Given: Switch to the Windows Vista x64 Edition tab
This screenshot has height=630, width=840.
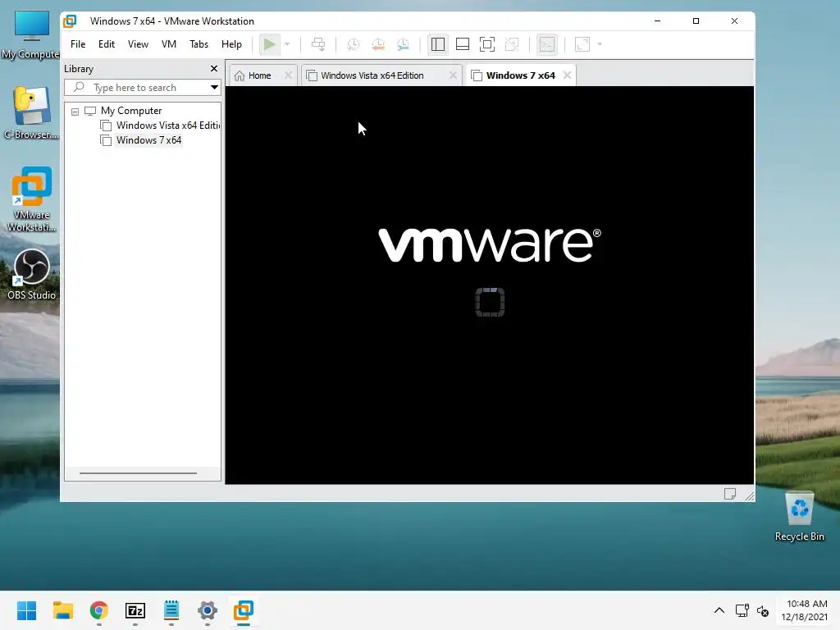Looking at the screenshot, I should (x=372, y=75).
